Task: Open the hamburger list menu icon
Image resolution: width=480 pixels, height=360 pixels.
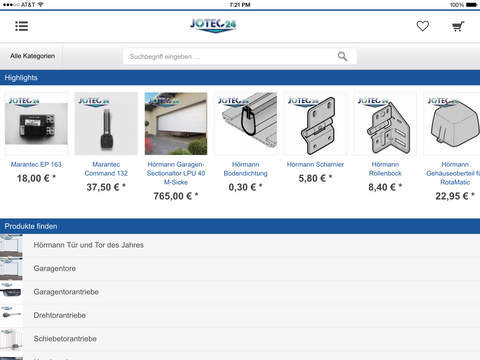Action: click(22, 26)
